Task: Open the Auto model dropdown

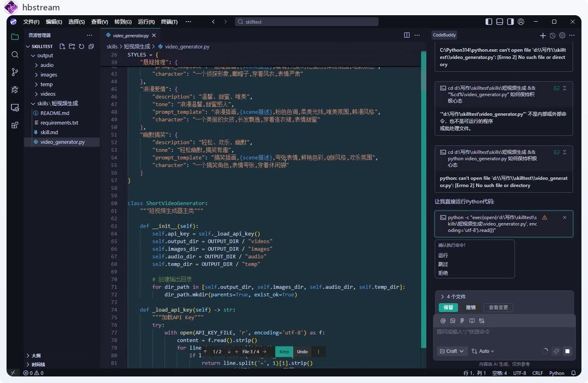Action: [x=483, y=351]
